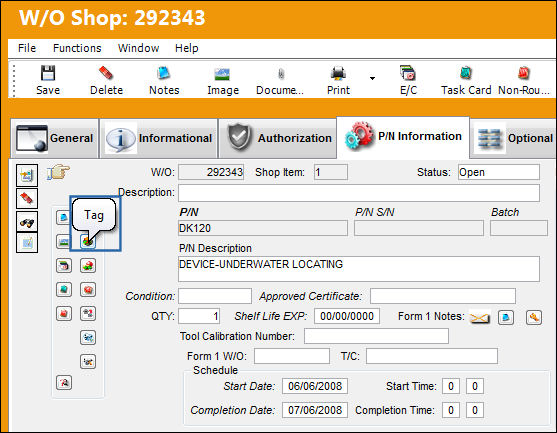Click the binoculars Find icon
The image size is (557, 433).
click(27, 222)
